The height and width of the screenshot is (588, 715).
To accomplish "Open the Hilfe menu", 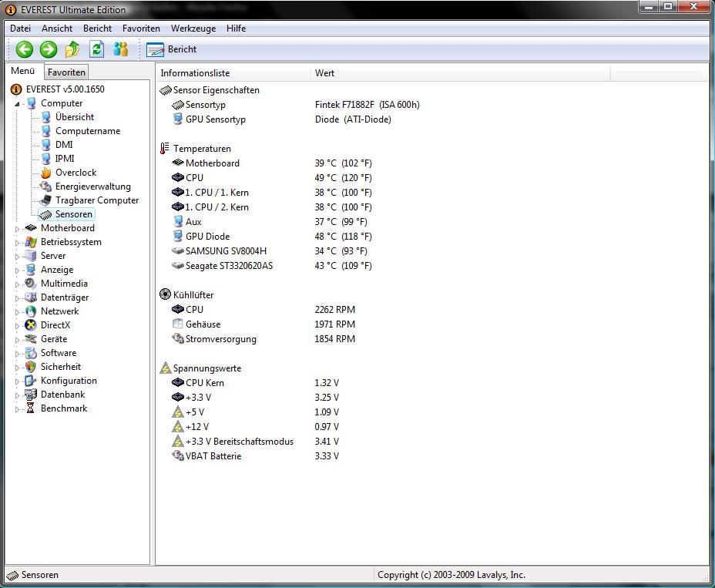I will click(x=237, y=29).
